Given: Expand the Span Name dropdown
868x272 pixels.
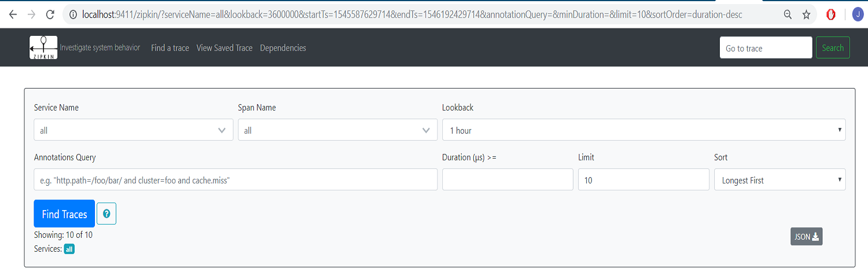Looking at the screenshot, I should pyautogui.click(x=337, y=130).
